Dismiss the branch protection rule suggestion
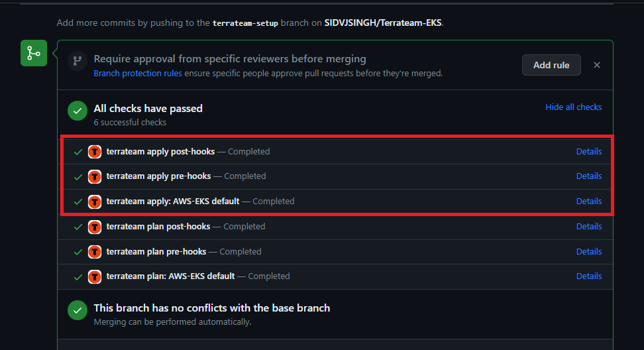The image size is (644, 350). tap(597, 65)
